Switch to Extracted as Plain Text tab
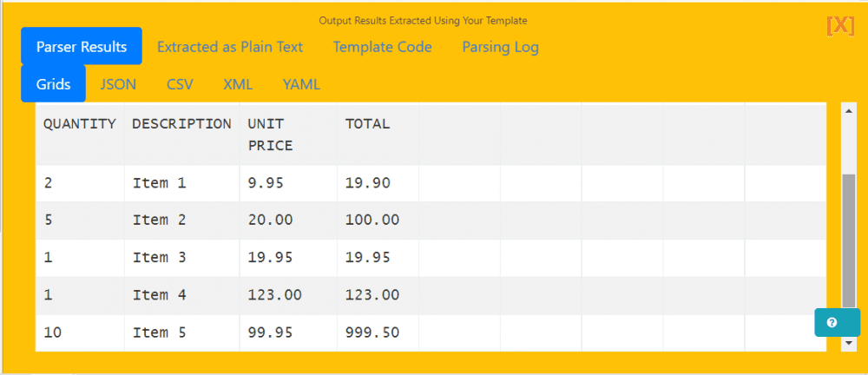868x375 pixels. pos(230,47)
